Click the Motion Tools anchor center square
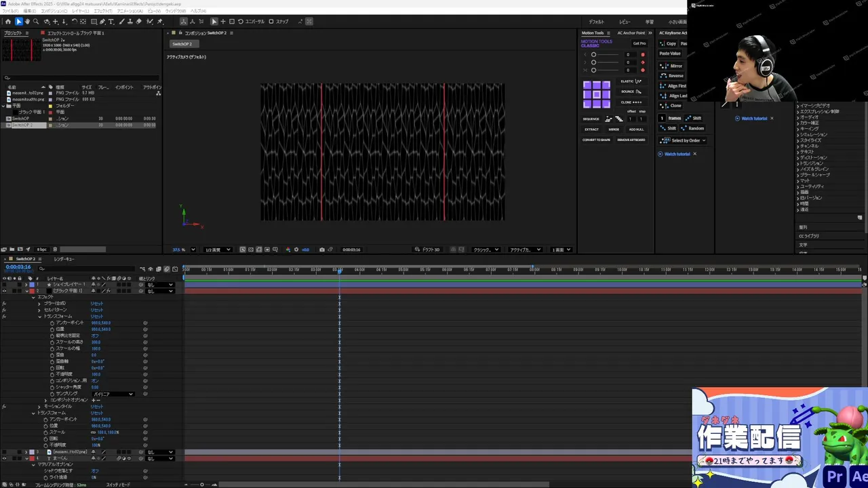 point(597,94)
